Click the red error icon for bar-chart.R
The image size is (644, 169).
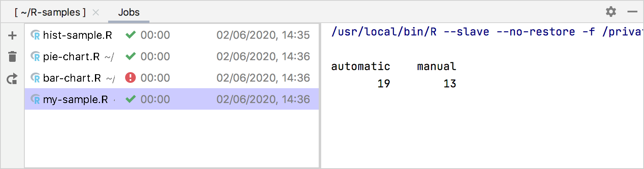(x=130, y=78)
